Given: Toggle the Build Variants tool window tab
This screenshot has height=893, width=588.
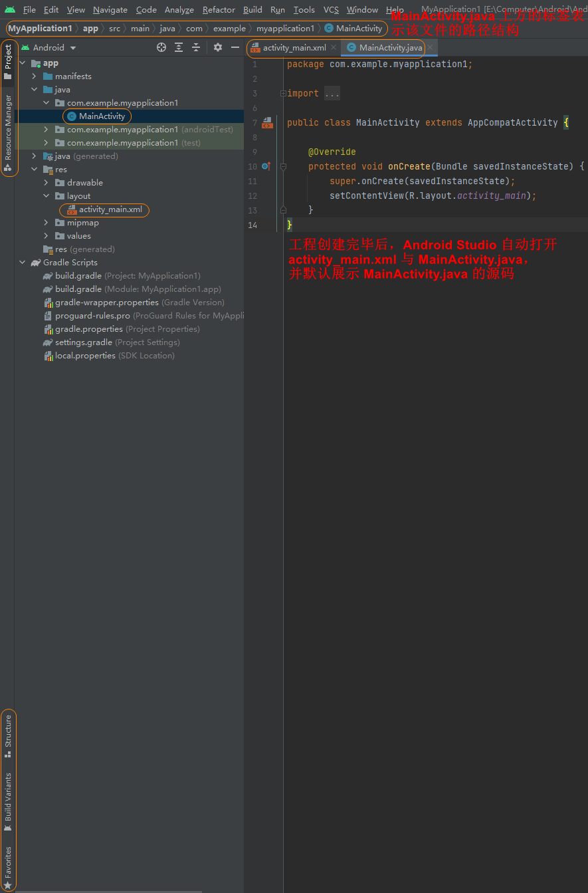Looking at the screenshot, I should click(x=8, y=802).
